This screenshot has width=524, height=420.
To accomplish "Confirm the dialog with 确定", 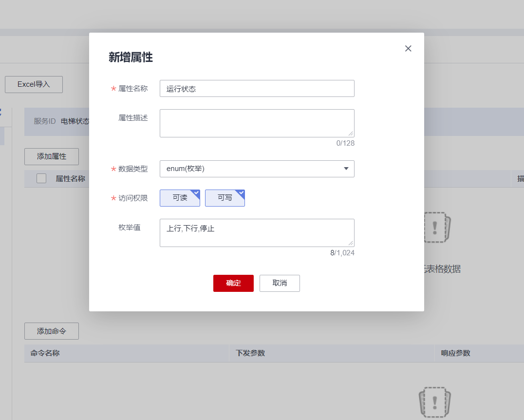I will click(x=233, y=283).
